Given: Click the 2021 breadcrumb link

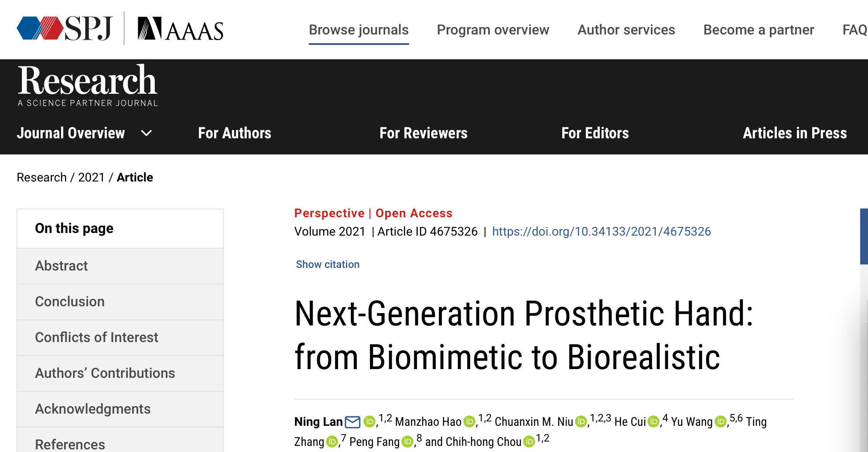Looking at the screenshot, I should [x=91, y=177].
